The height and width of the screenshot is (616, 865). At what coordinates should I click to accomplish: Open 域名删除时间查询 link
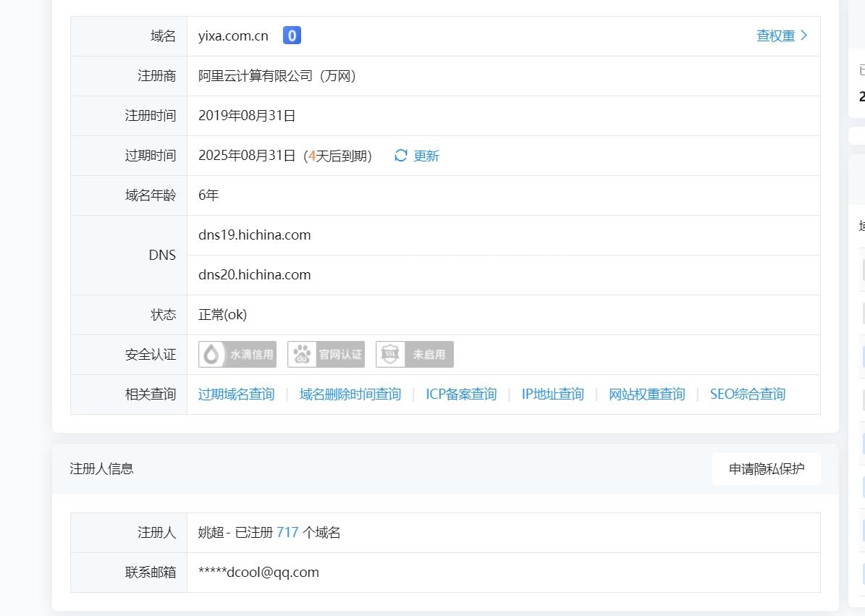(x=350, y=395)
